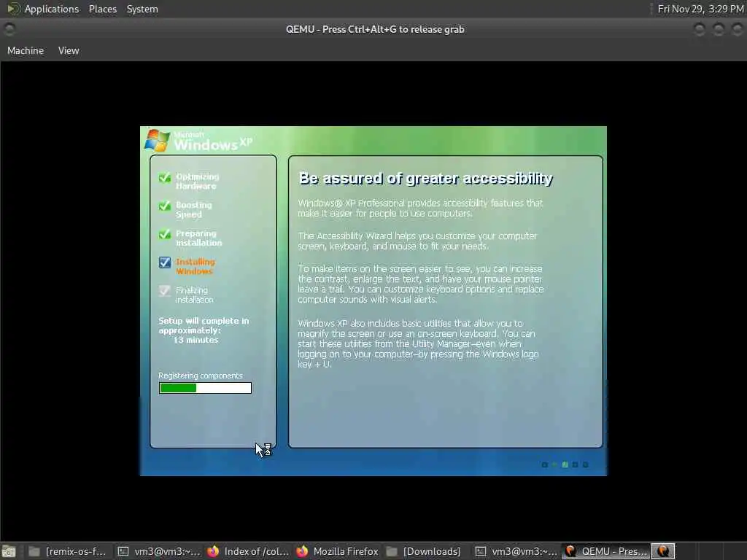This screenshot has width=747, height=560.
Task: Open the Machine menu in QEMU
Action: point(26,50)
